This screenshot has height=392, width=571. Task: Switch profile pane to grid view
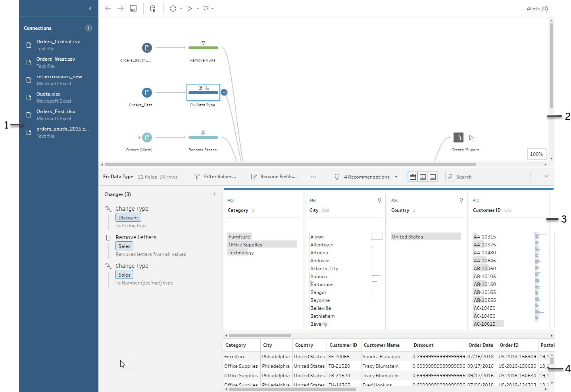(x=413, y=177)
